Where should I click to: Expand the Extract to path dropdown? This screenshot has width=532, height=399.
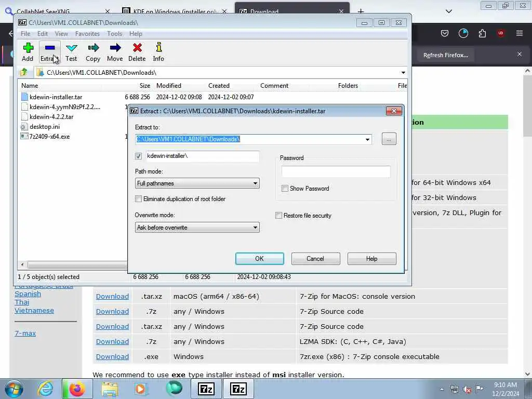(367, 139)
